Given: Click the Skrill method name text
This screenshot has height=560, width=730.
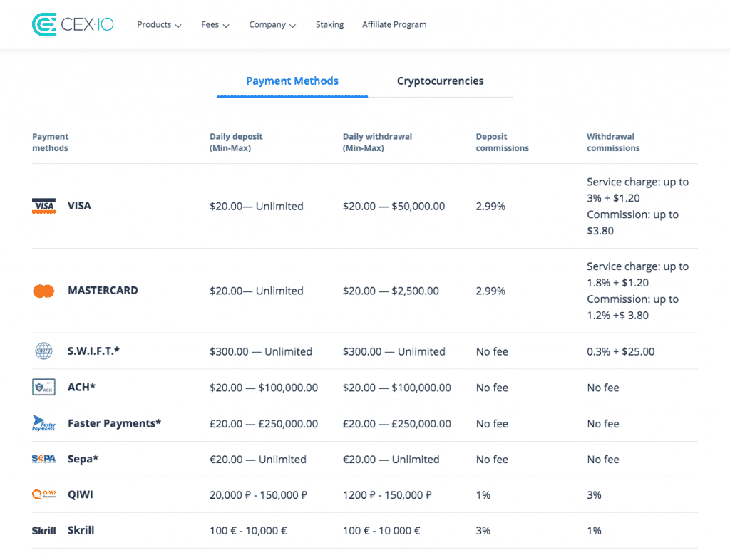Looking at the screenshot, I should (x=81, y=530).
